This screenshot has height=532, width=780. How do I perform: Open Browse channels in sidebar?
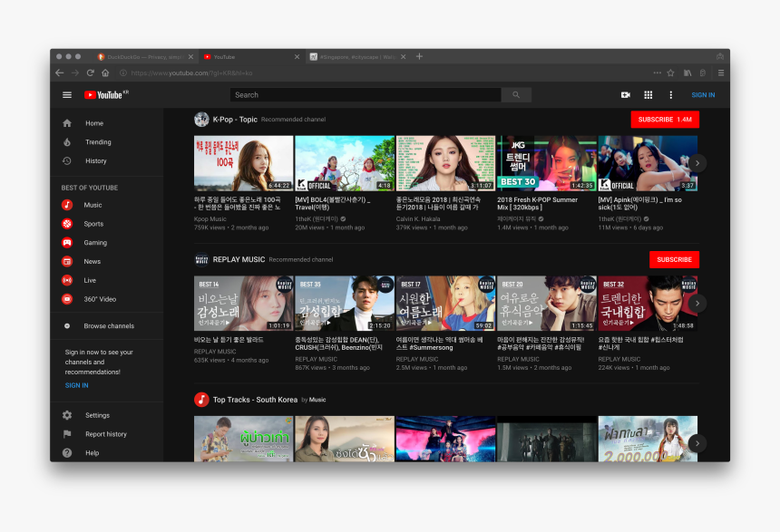click(107, 326)
